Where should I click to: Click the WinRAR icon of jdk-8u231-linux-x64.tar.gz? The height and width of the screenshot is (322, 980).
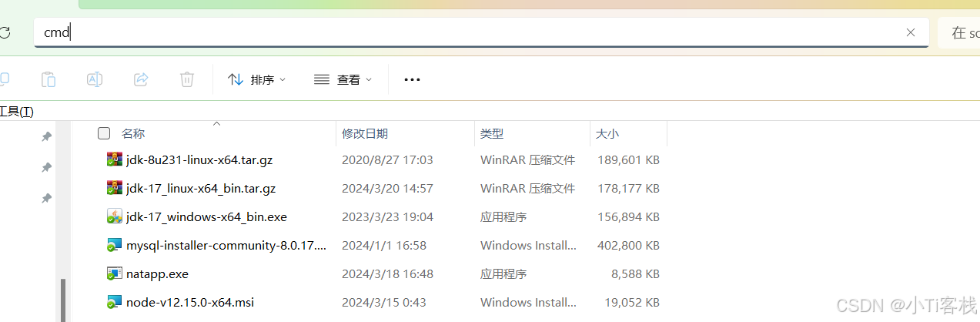tap(114, 160)
